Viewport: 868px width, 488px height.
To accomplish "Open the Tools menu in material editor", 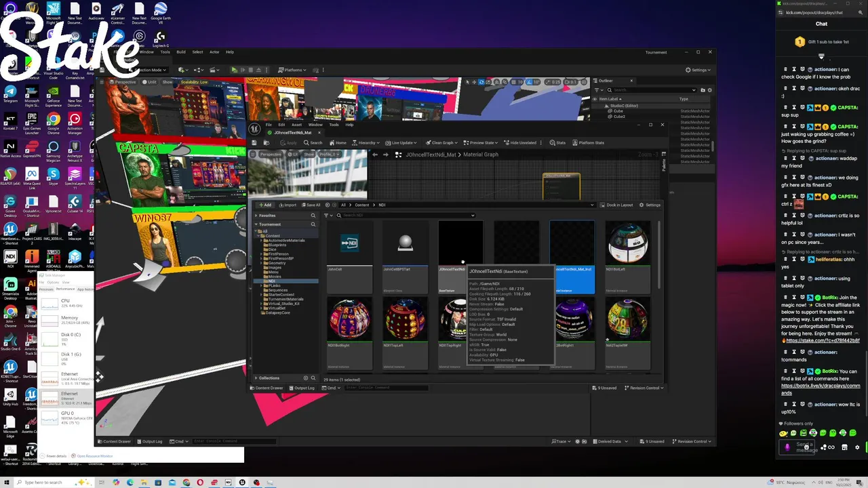I will pyautogui.click(x=334, y=125).
